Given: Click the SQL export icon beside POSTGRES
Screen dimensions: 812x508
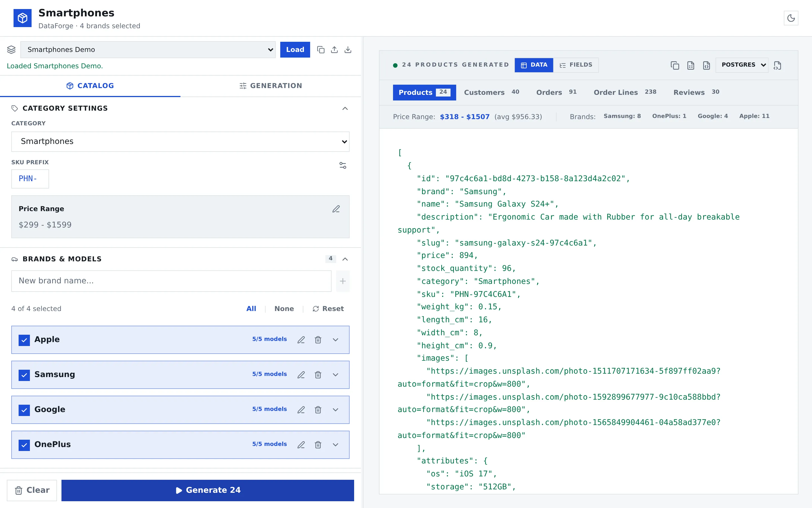Looking at the screenshot, I should [x=777, y=65].
